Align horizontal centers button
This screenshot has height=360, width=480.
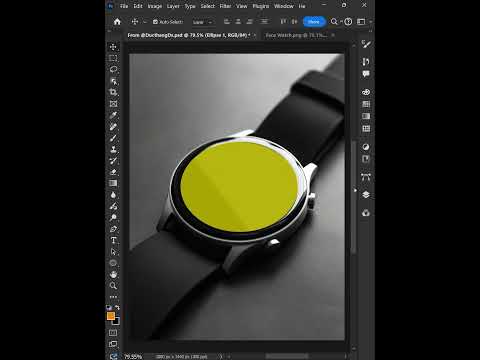point(238,22)
